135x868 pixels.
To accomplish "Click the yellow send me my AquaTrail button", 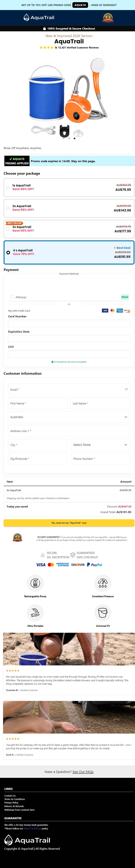I will pos(69,523).
